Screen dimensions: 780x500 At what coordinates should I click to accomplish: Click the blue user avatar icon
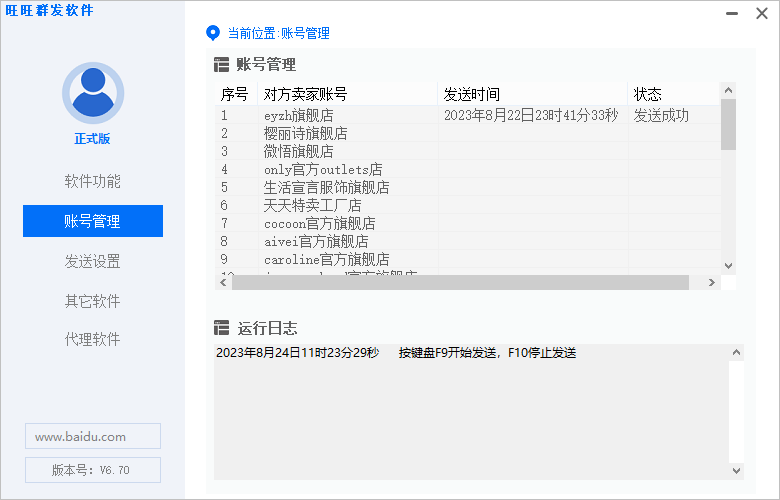click(92, 92)
